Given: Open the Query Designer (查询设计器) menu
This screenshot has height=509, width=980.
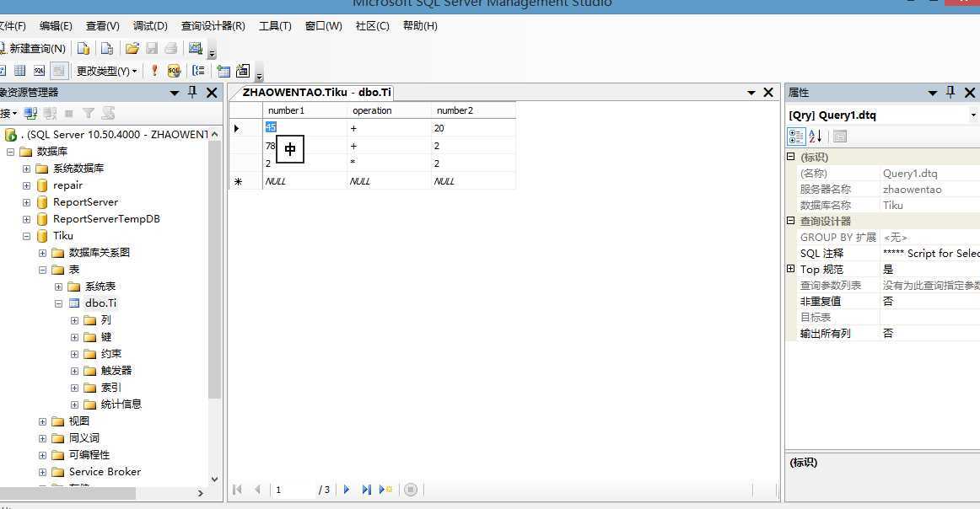Looking at the screenshot, I should tap(213, 25).
